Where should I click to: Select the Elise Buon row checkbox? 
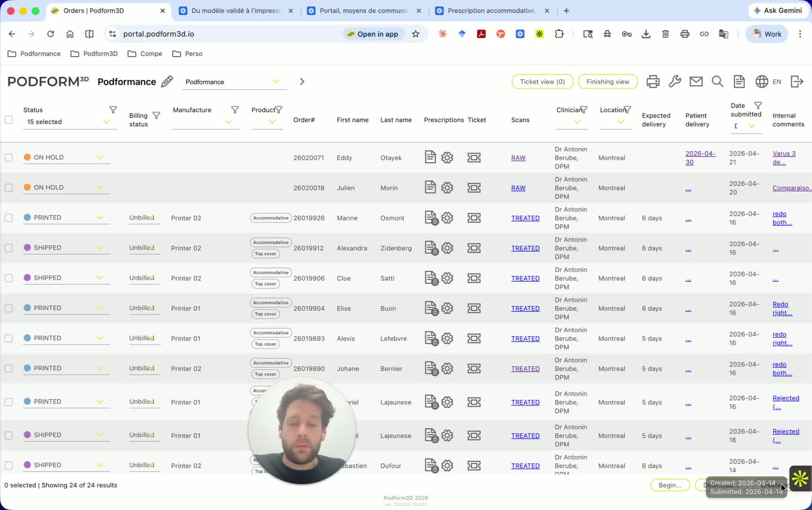click(x=9, y=308)
